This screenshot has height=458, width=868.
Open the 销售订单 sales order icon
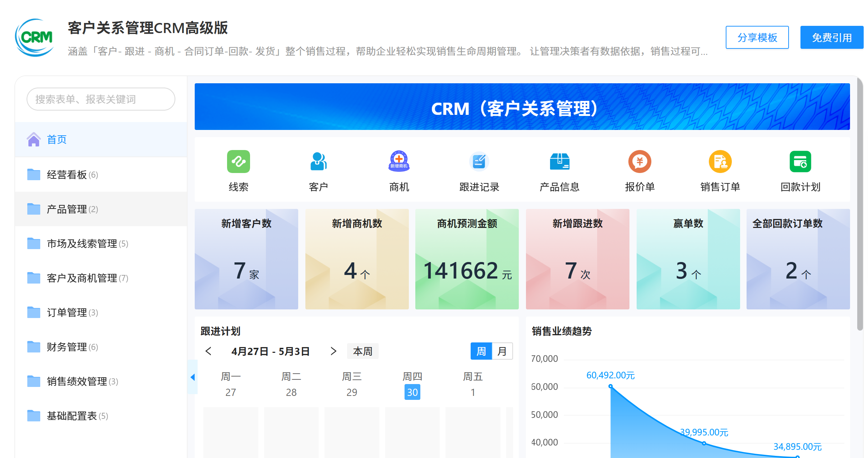720,162
